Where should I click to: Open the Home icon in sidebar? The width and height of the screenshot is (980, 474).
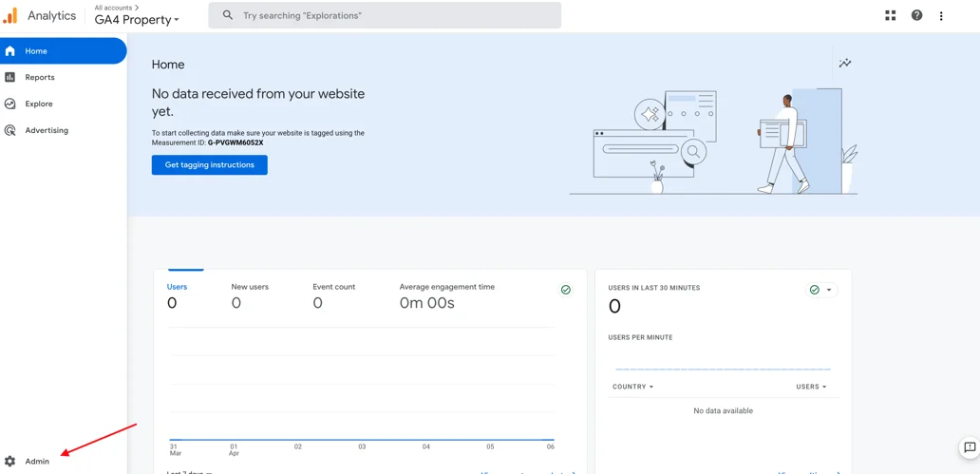pos(10,51)
